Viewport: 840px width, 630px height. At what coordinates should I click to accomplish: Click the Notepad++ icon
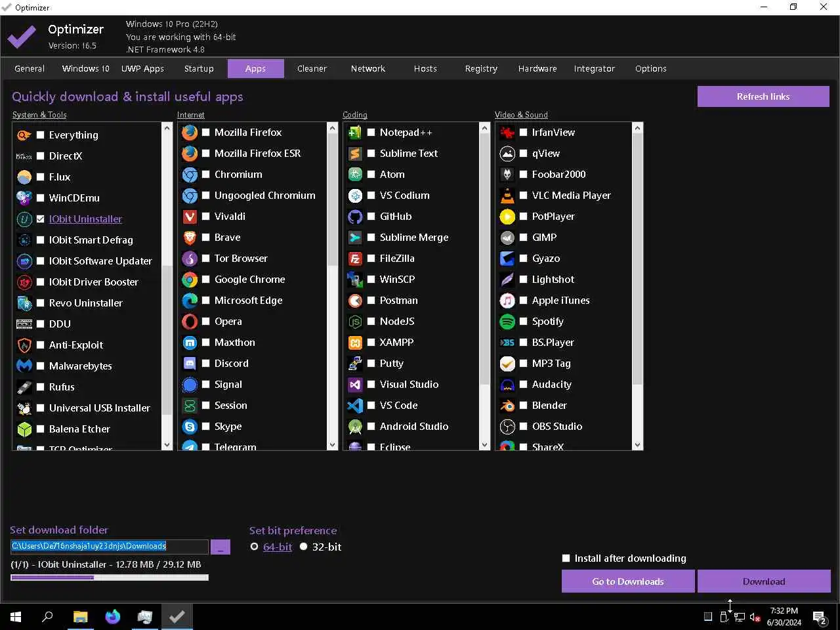(355, 133)
